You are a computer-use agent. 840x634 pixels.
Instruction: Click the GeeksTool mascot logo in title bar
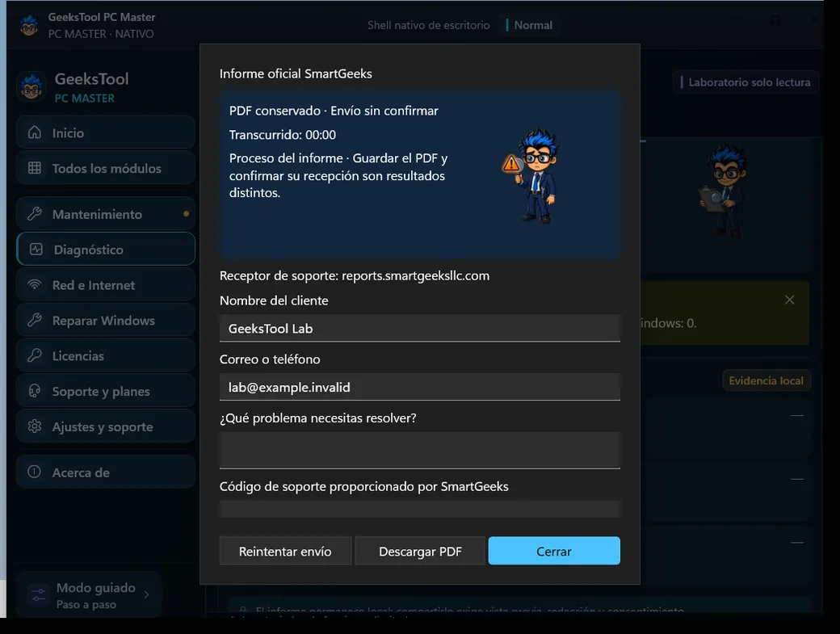[29, 25]
